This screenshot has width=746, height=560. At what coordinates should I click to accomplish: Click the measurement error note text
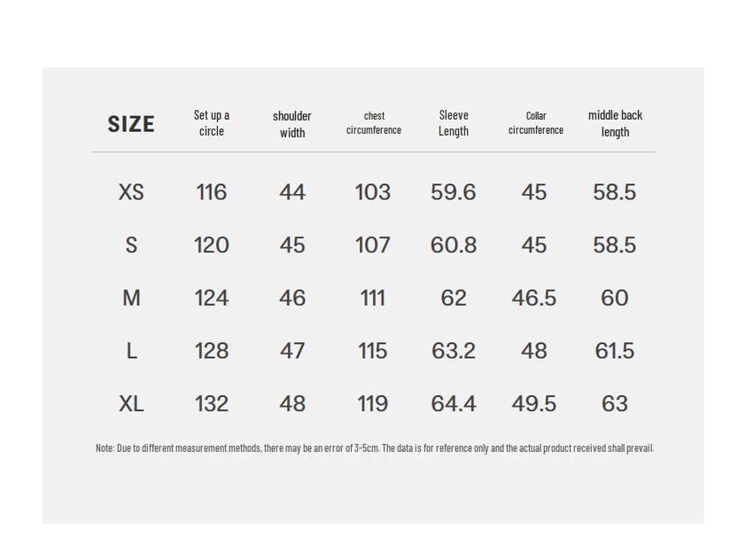pyautogui.click(x=375, y=448)
